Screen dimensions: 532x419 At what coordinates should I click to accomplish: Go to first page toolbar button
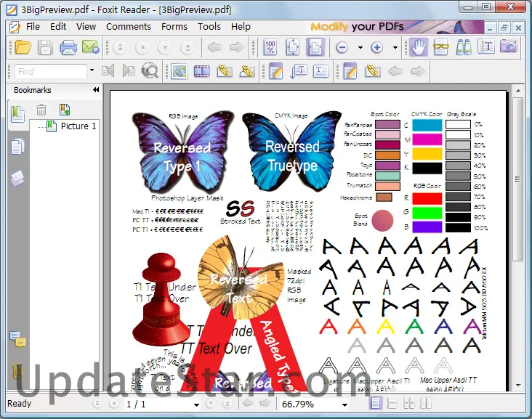(120, 47)
